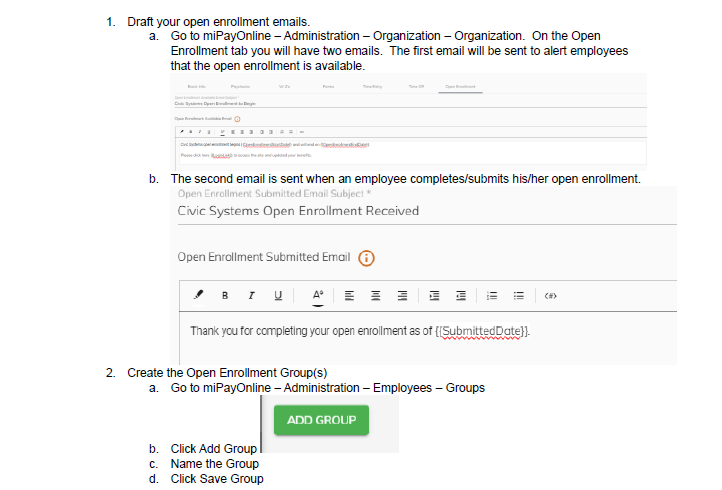Click the green ADD GROUP button
The width and height of the screenshot is (722, 490).
(x=321, y=420)
